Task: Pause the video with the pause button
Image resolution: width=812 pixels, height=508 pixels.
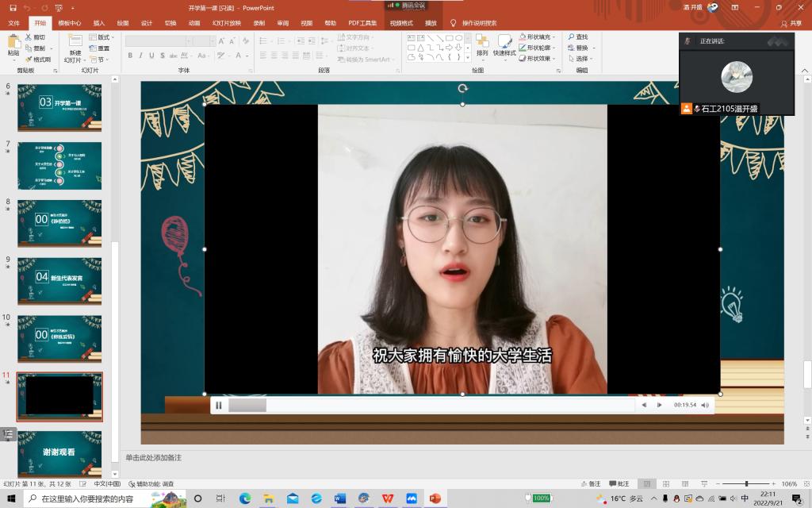Action: click(219, 406)
